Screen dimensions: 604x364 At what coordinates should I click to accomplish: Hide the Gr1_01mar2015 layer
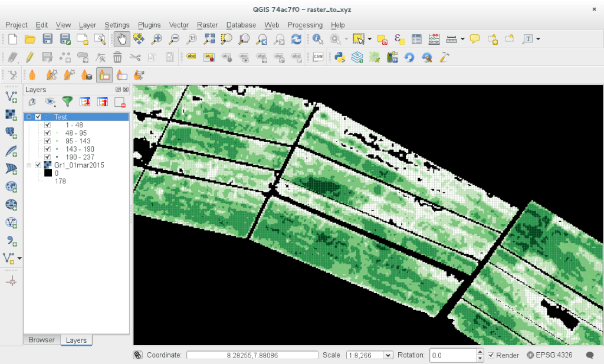pyautogui.click(x=38, y=165)
